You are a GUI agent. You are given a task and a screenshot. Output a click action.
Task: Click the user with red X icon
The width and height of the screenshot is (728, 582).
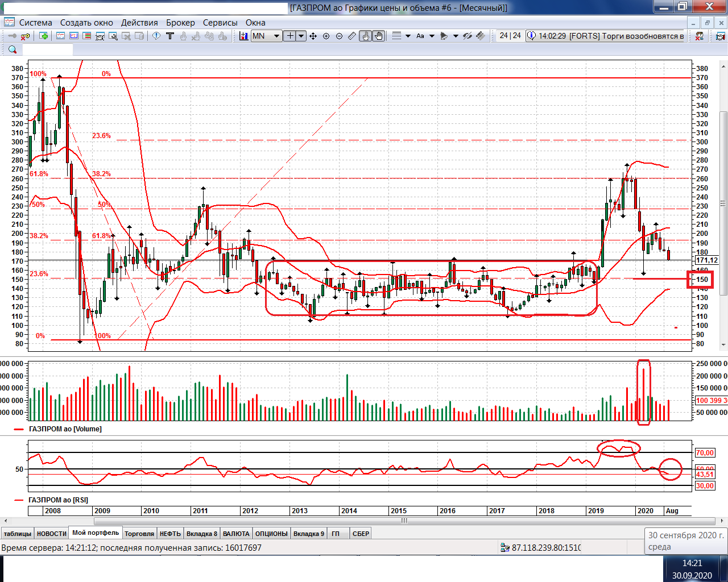click(700, 36)
